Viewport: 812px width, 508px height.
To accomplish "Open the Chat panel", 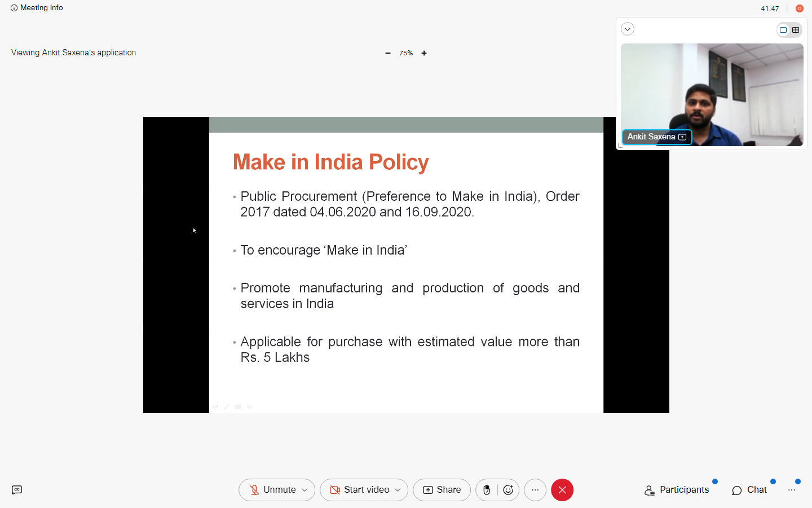I will (x=749, y=490).
